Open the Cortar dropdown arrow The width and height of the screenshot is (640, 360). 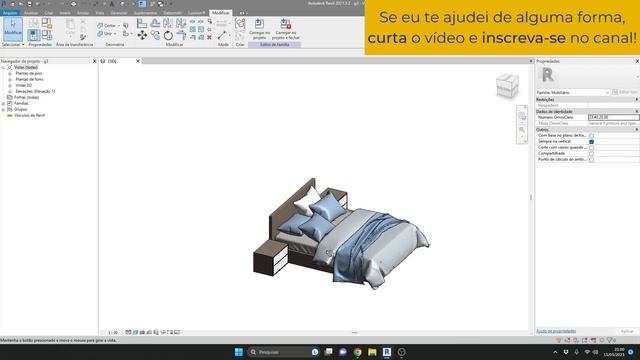pos(119,26)
